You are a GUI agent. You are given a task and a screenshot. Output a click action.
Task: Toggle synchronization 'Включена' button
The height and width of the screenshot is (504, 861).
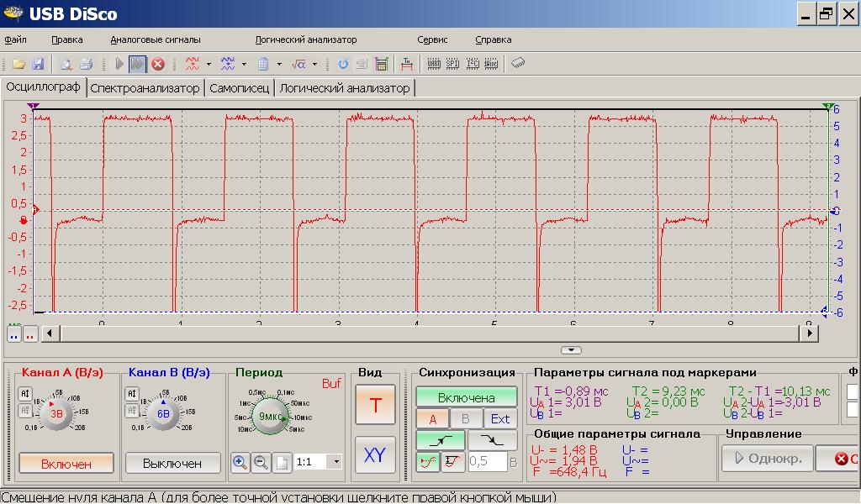[x=466, y=397]
